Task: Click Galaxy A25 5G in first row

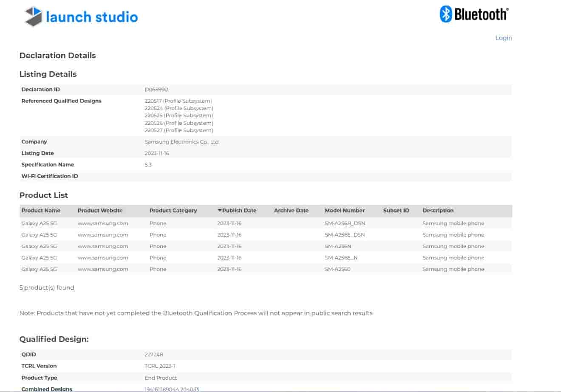Action: (39, 223)
